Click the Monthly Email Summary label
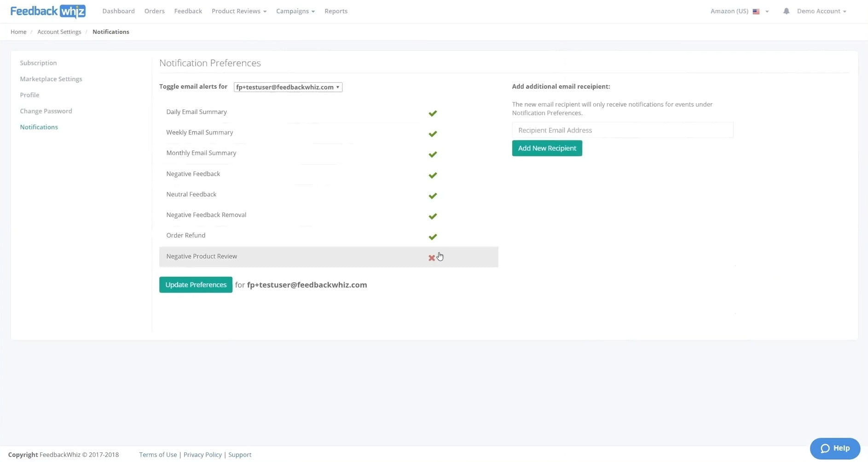Image resolution: width=868 pixels, height=462 pixels. [x=201, y=153]
